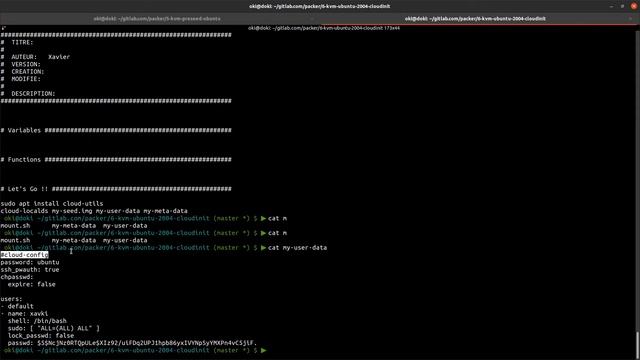
Task: Click the '# VERSION:' line
Action: [x=20, y=64]
